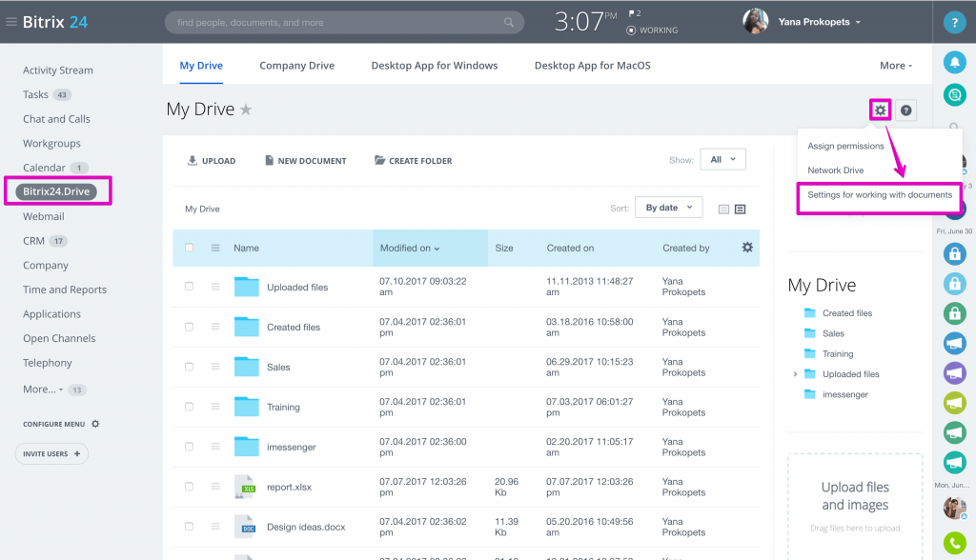The height and width of the screenshot is (560, 976).
Task: Click the Configure Menu gear icon
Action: [95, 424]
